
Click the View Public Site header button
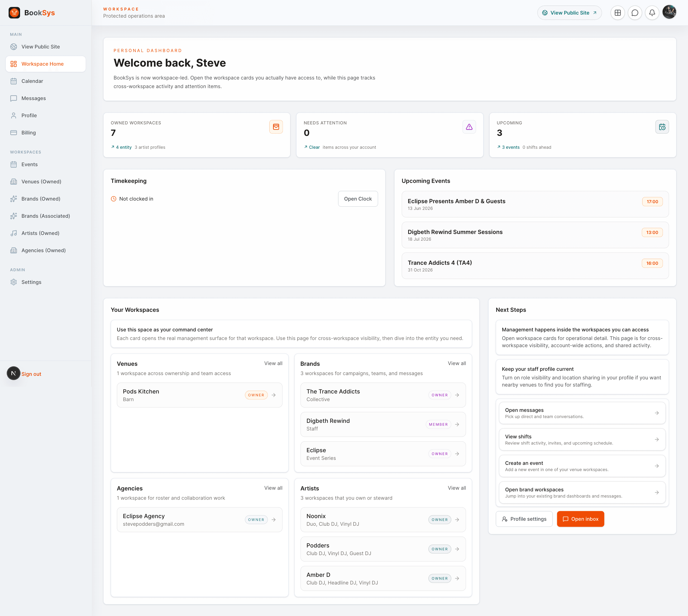point(570,13)
